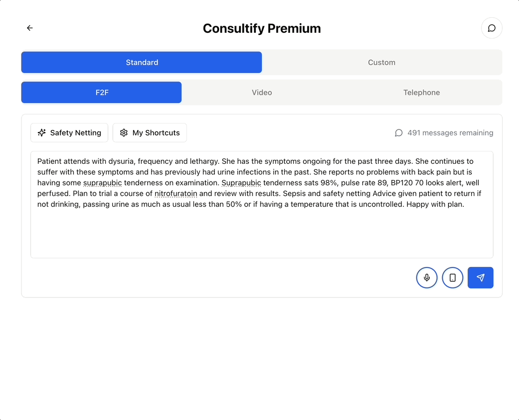Viewport: 519px width, 420px height.
Task: Open the chat bubble icon beside the title
Action: click(491, 28)
